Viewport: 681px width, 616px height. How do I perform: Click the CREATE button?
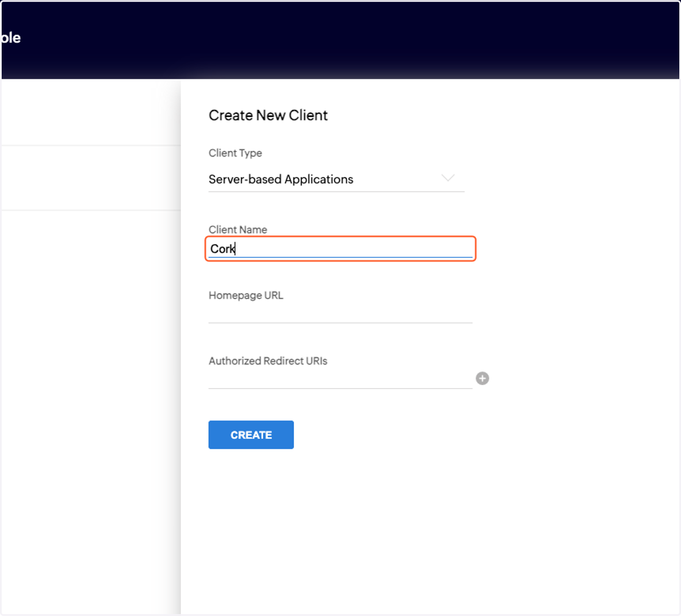pyautogui.click(x=251, y=434)
